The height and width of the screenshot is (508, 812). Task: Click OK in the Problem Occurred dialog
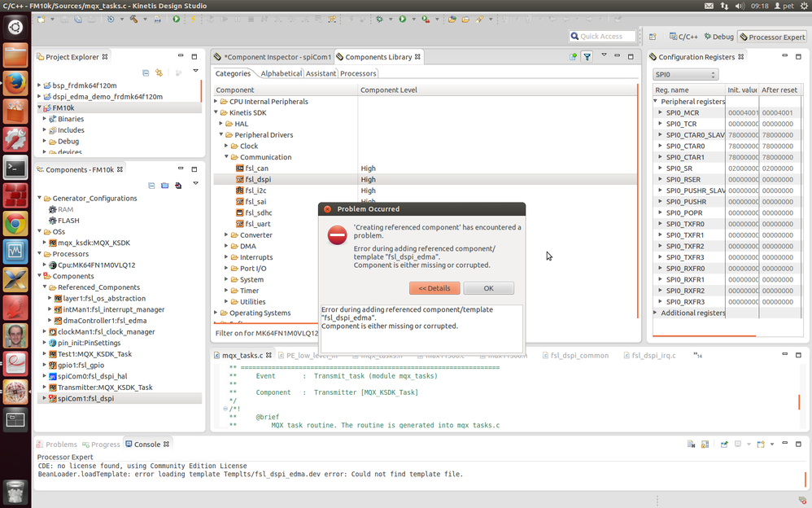click(488, 288)
